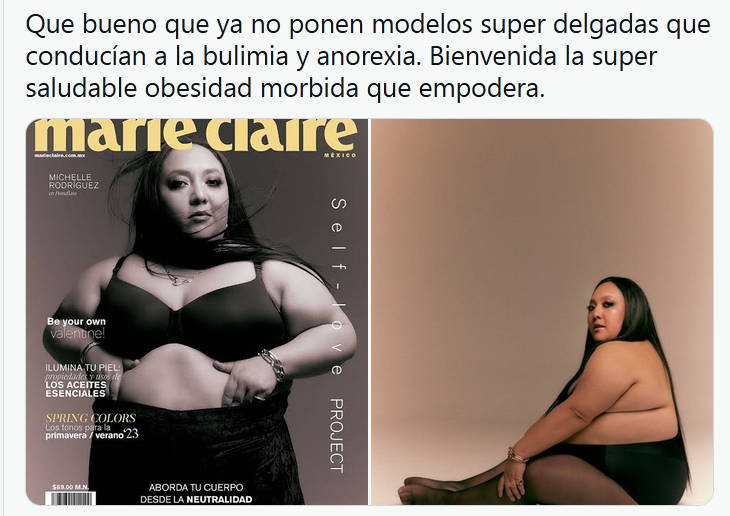Select the 'Michelle Rodriguez' name on the cover
The image size is (730, 516).
tap(74, 181)
